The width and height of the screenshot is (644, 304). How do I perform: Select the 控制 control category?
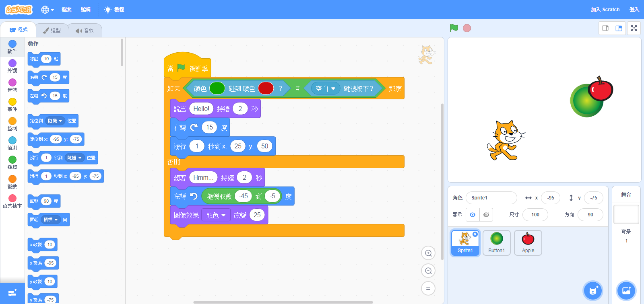pyautogui.click(x=12, y=124)
